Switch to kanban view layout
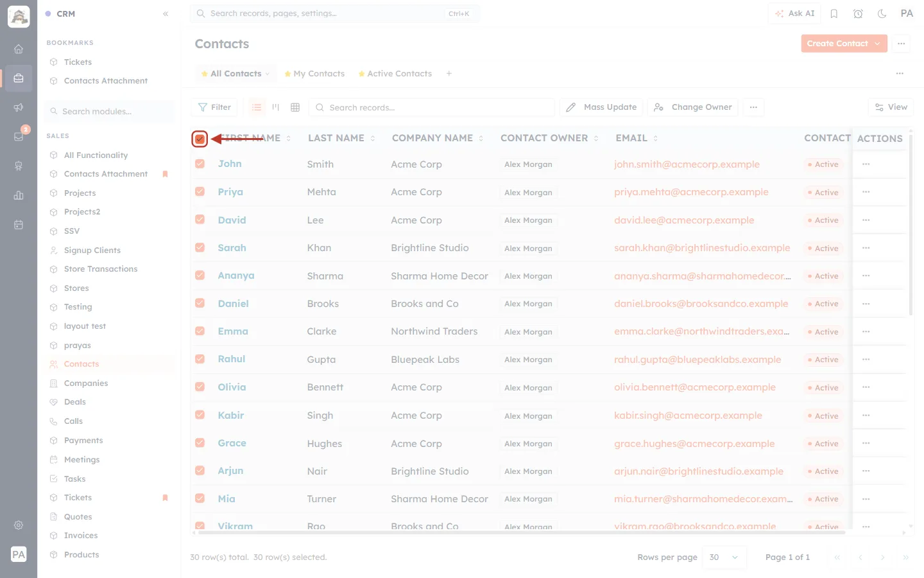The width and height of the screenshot is (924, 578). (276, 107)
